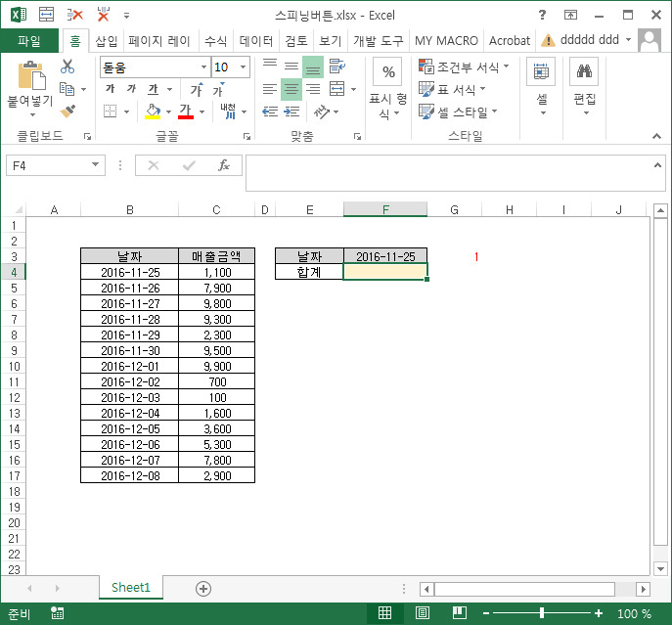Click the Merge and Center icon

(336, 89)
